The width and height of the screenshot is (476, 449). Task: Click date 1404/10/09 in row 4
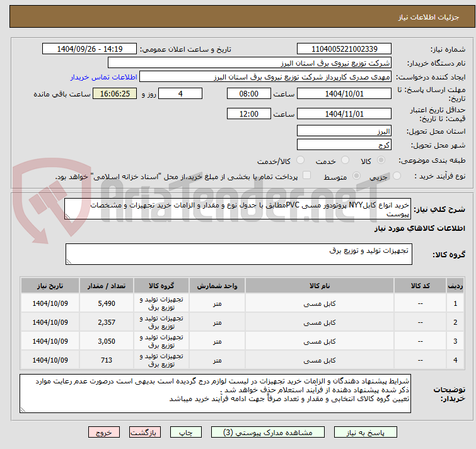click(x=50, y=359)
